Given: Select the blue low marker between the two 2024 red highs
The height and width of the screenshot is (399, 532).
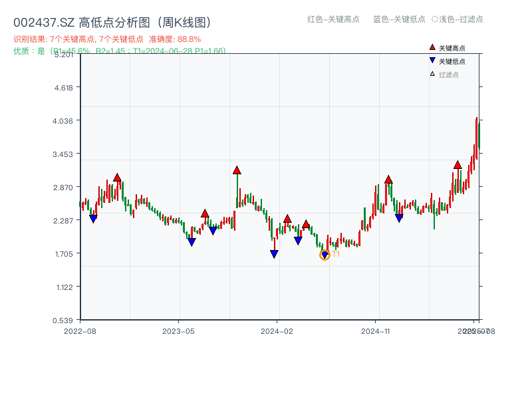Looking at the screenshot, I should tap(298, 241).
